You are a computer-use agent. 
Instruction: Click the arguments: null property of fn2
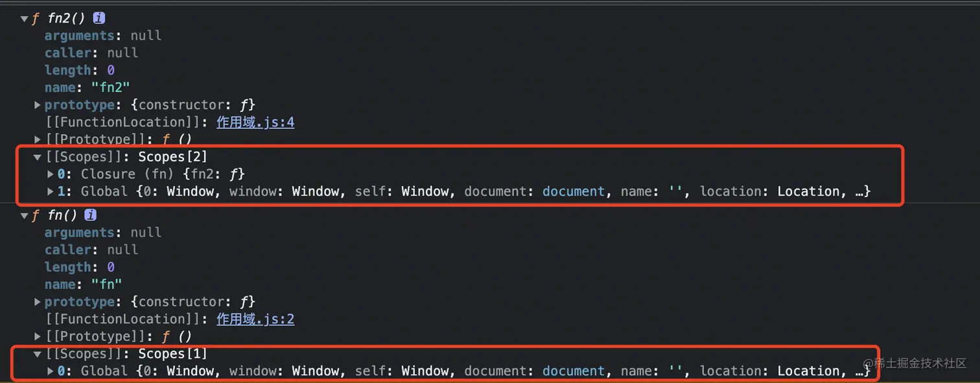[102, 36]
